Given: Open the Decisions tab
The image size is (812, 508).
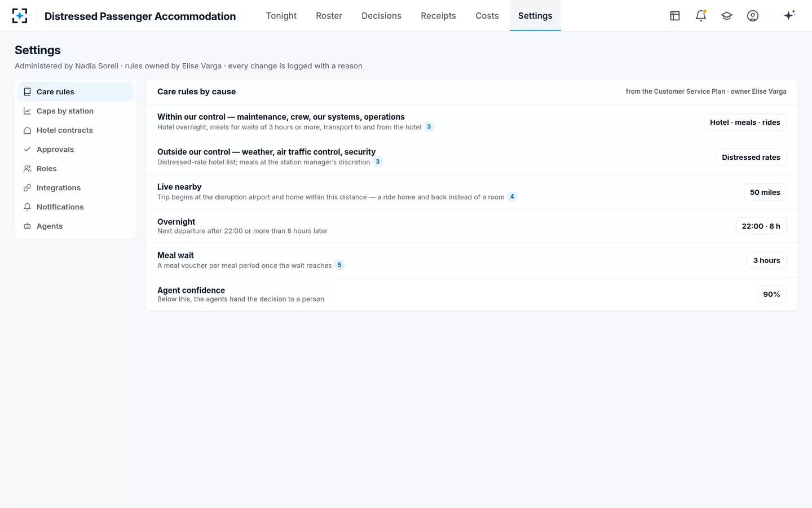Looking at the screenshot, I should pos(382,16).
